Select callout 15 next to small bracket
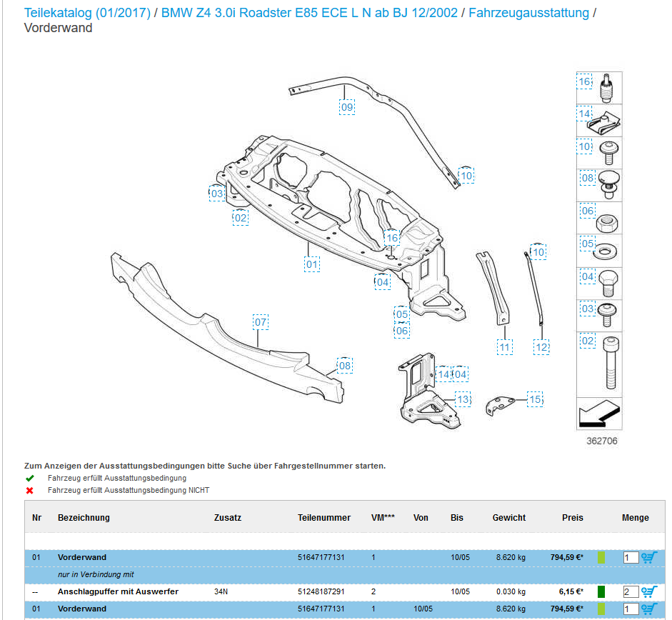This screenshot has height=620, width=672. pyautogui.click(x=536, y=399)
